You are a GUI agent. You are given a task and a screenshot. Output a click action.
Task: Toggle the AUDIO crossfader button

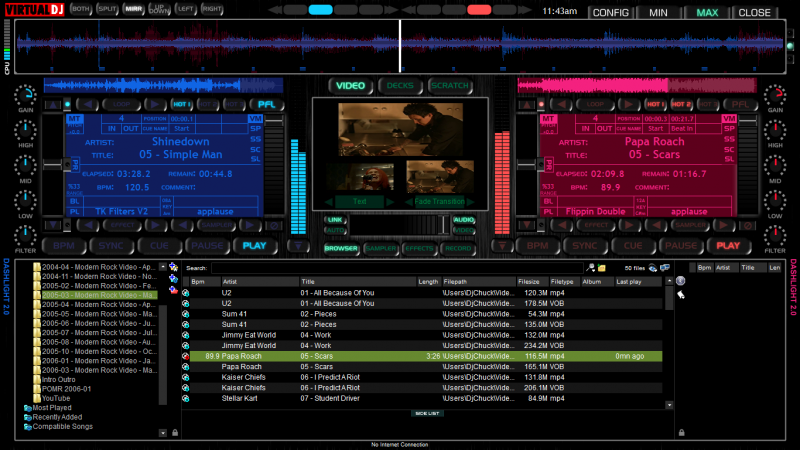(x=464, y=220)
